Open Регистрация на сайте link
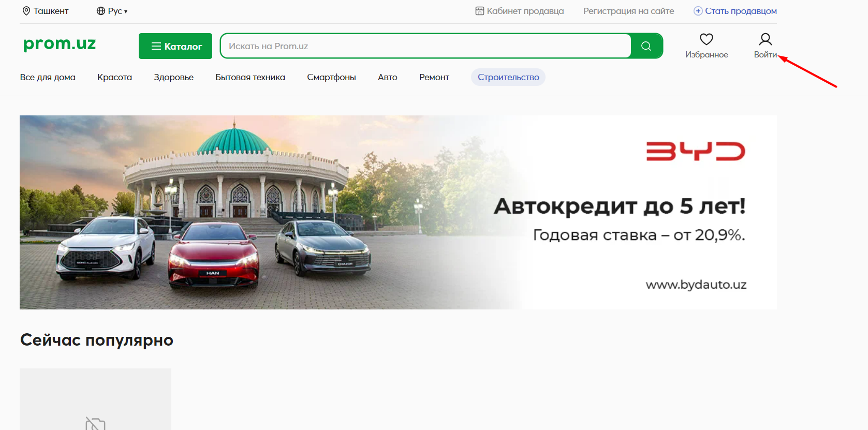This screenshot has width=868, height=430. pos(628,11)
